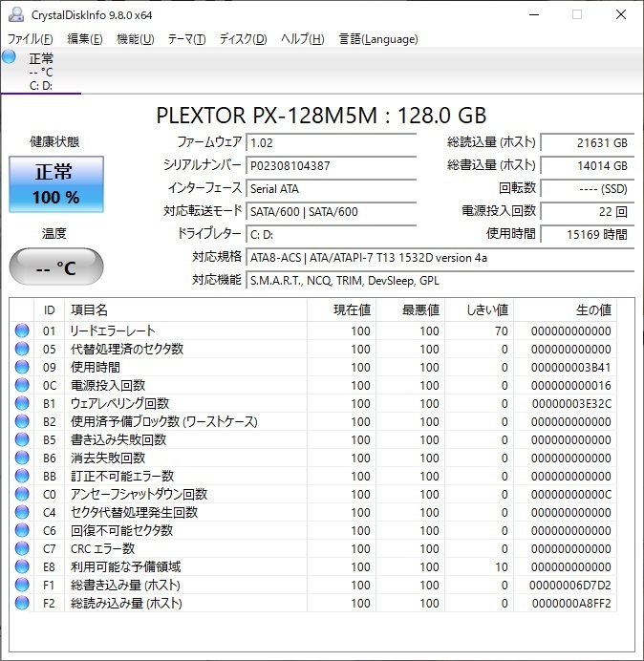Open the ディスク(D) menu
Screen dimensions: 644x661
[244, 39]
